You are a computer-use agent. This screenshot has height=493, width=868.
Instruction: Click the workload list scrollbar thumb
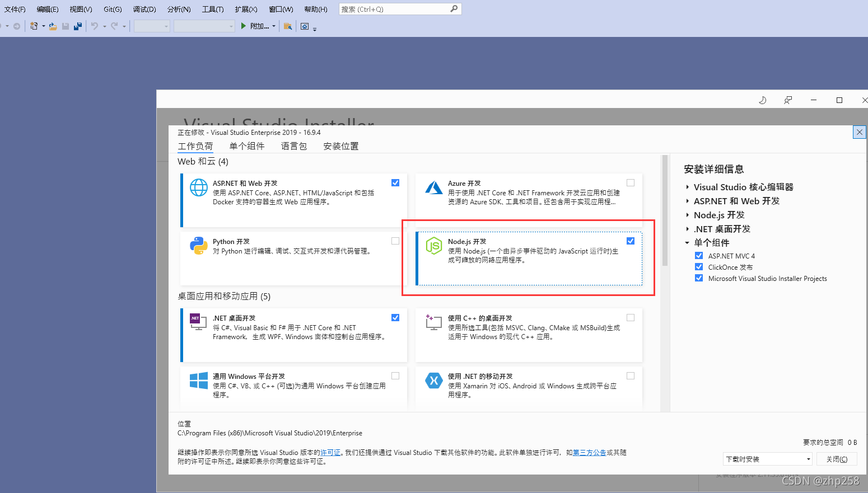point(665,210)
